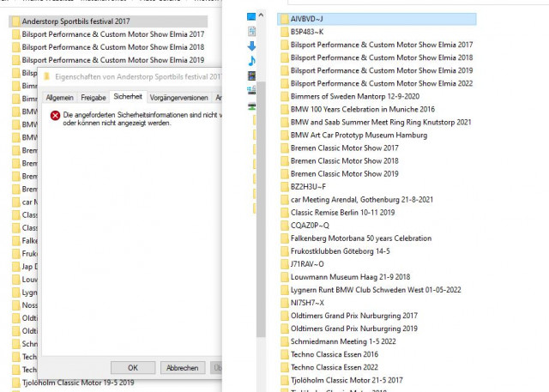Viewport: 549px width, 392px height.
Task: Switch to the Allgemein tab
Action: (60, 98)
